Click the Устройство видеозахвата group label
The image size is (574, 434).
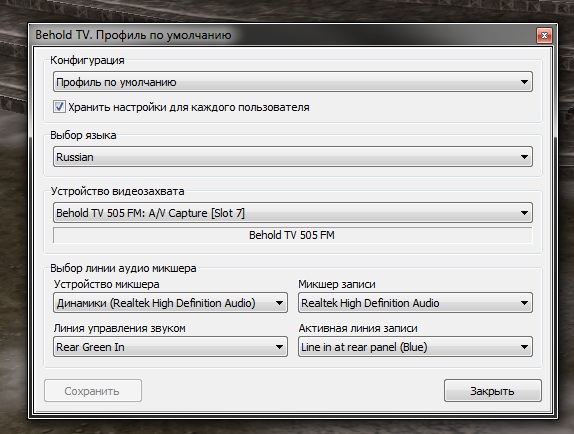[117, 191]
